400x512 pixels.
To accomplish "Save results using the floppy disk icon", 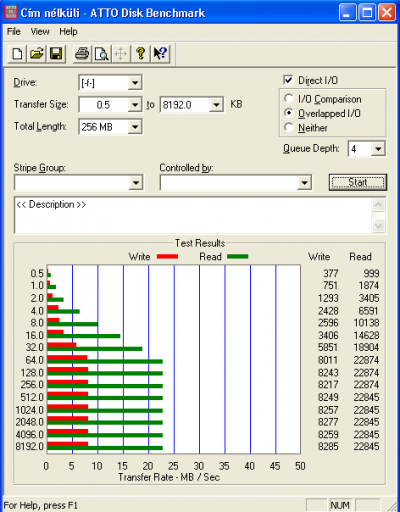I will coord(56,53).
